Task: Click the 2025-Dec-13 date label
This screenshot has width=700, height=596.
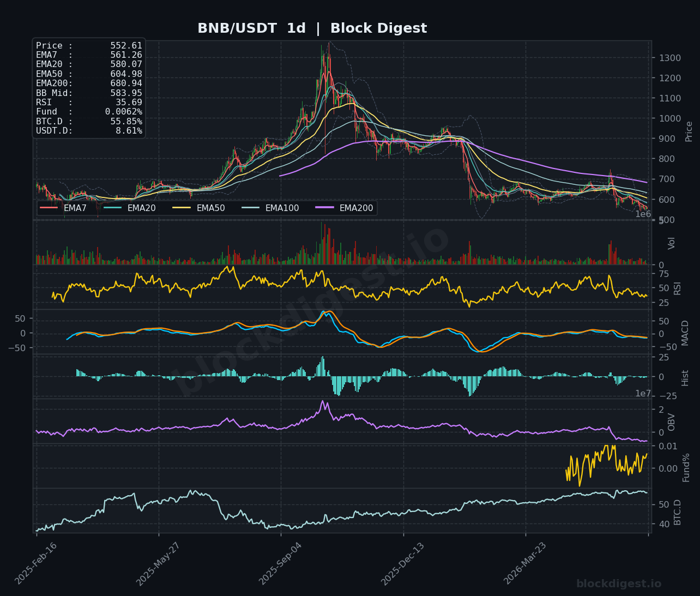Action: click(x=403, y=563)
